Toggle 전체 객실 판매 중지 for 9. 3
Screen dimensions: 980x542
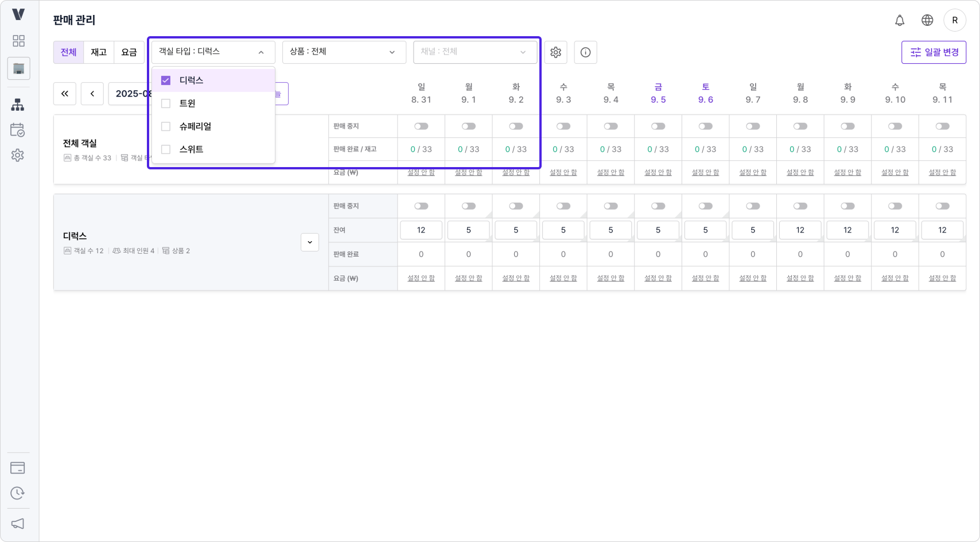click(563, 126)
